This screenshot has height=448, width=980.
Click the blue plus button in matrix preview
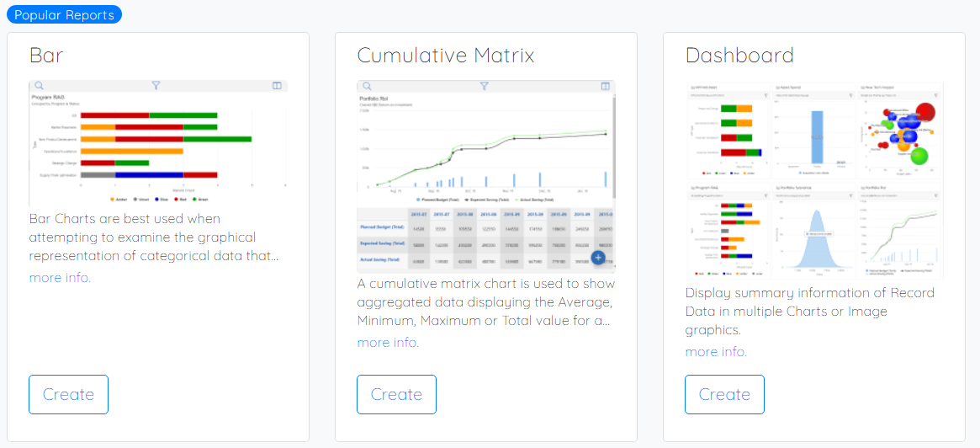click(598, 258)
